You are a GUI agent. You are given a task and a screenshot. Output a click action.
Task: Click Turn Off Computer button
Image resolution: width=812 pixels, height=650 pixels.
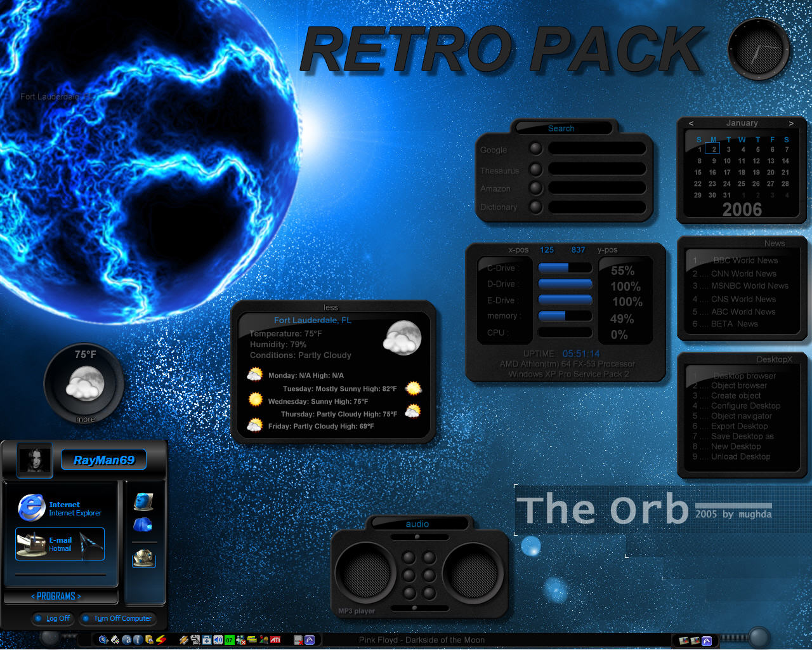click(x=117, y=618)
